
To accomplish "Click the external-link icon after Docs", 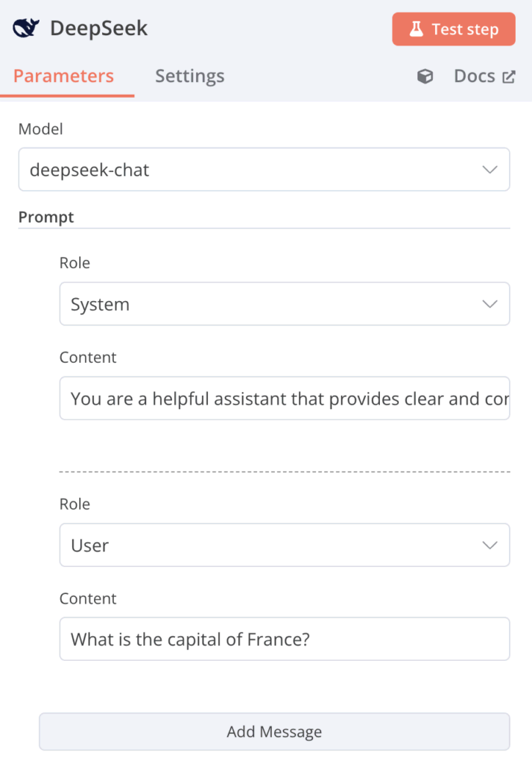I will click(x=510, y=75).
